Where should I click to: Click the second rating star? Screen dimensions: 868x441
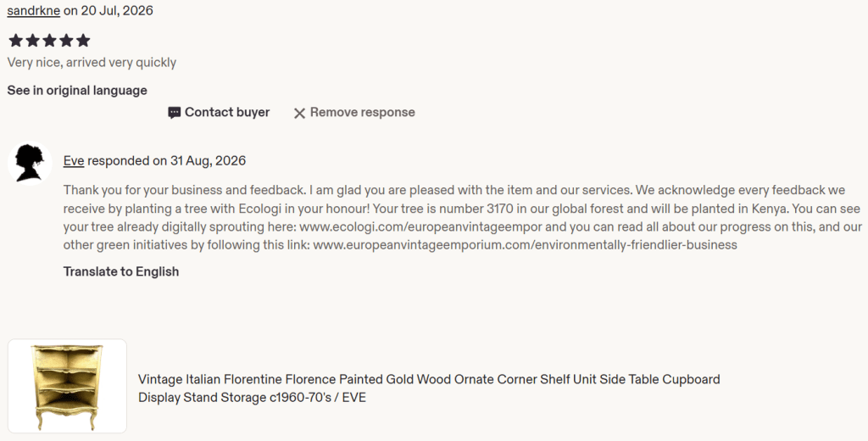(33, 41)
